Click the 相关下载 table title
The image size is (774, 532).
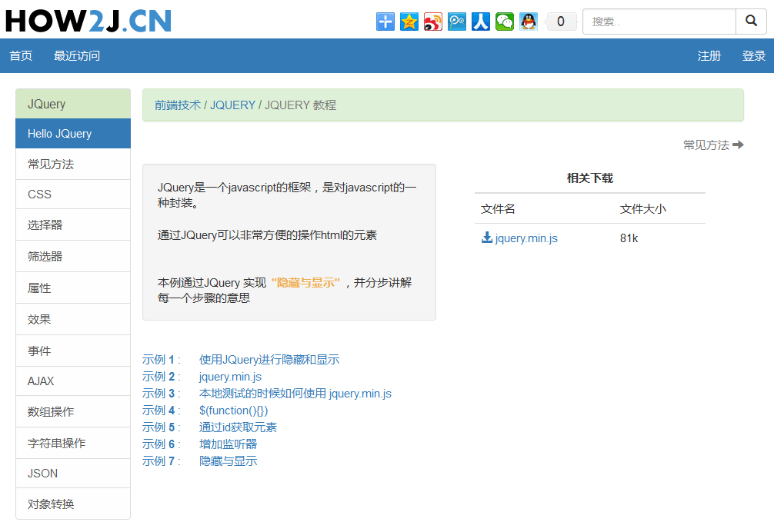click(x=590, y=178)
